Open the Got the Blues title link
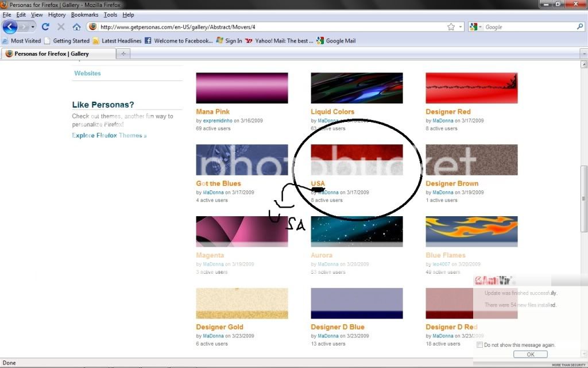Screen dimensions: 588x368 pyautogui.click(x=218, y=183)
